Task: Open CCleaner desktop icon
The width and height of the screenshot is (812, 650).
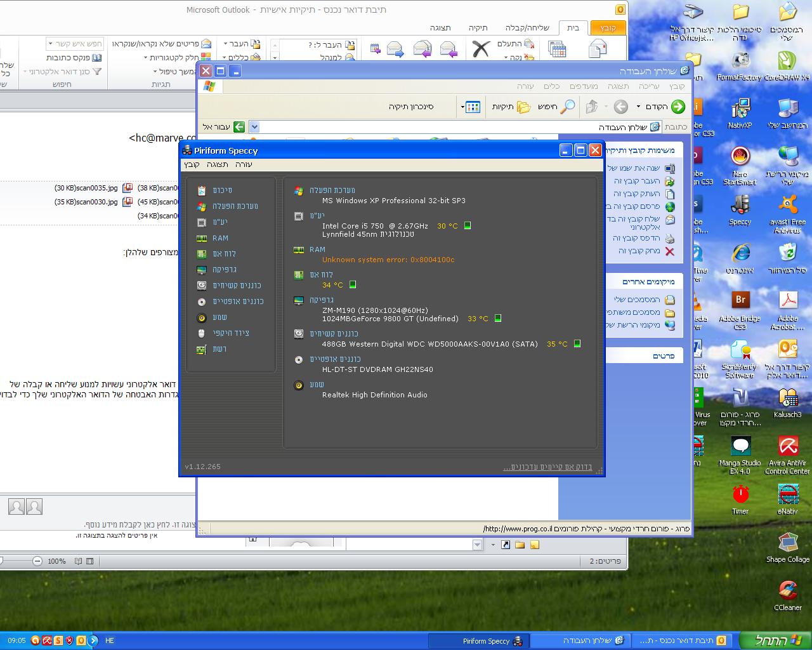Action: pyautogui.click(x=788, y=595)
